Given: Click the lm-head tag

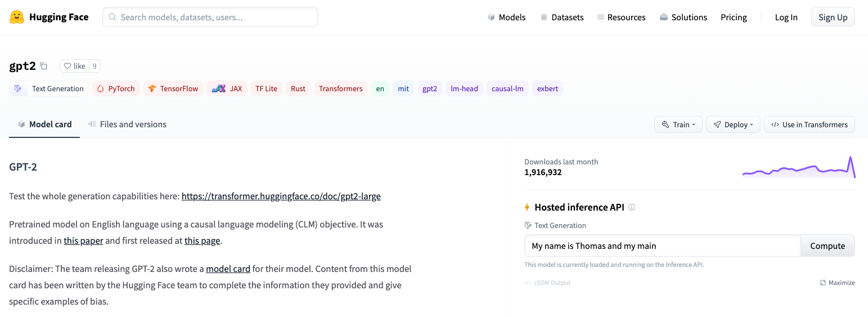Looking at the screenshot, I should click(x=464, y=88).
